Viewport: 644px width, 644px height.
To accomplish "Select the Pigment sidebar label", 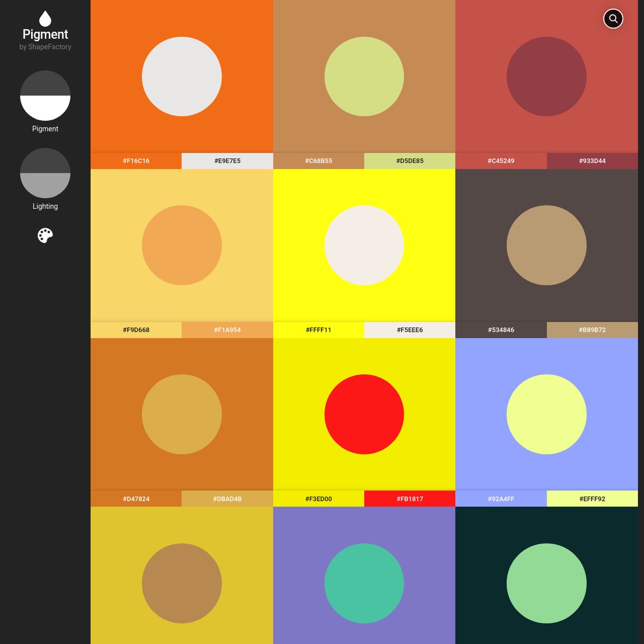I will point(45,129).
